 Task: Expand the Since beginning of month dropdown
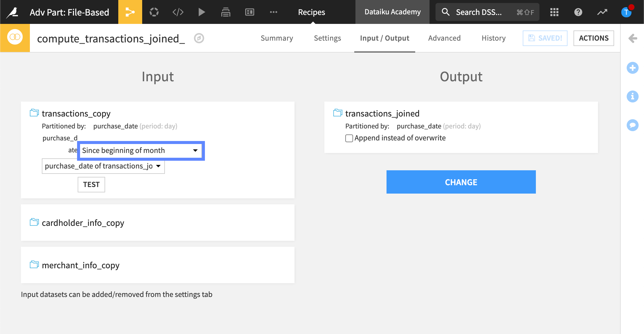coord(140,151)
